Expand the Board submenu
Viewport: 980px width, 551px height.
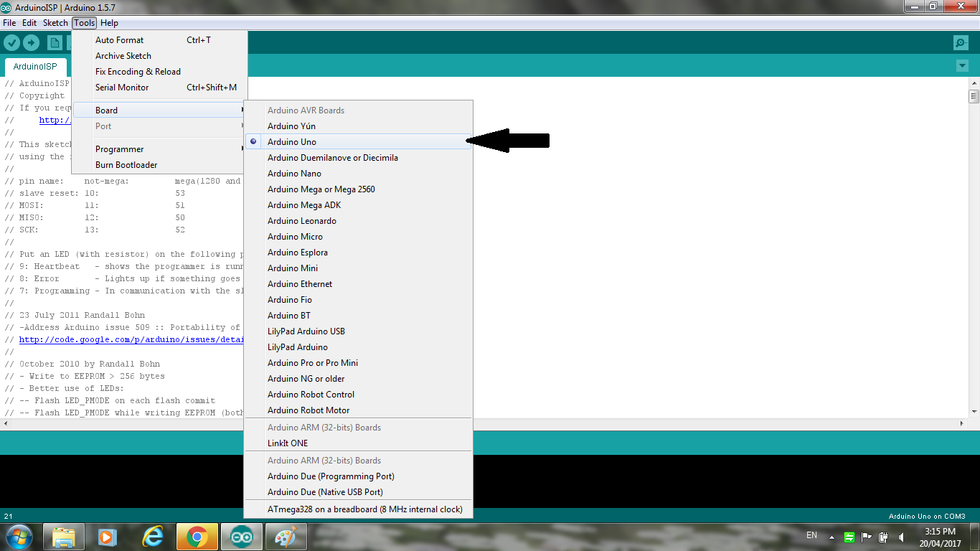[x=160, y=110]
